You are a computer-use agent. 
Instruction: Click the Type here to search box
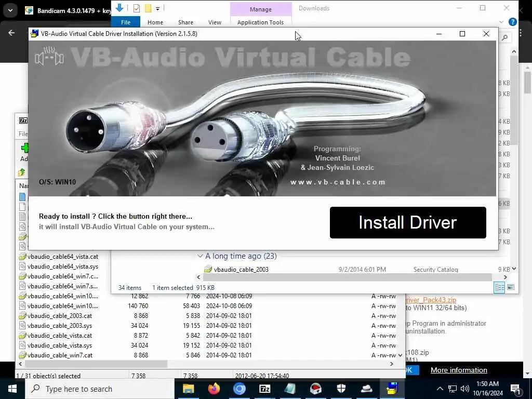click(99, 389)
